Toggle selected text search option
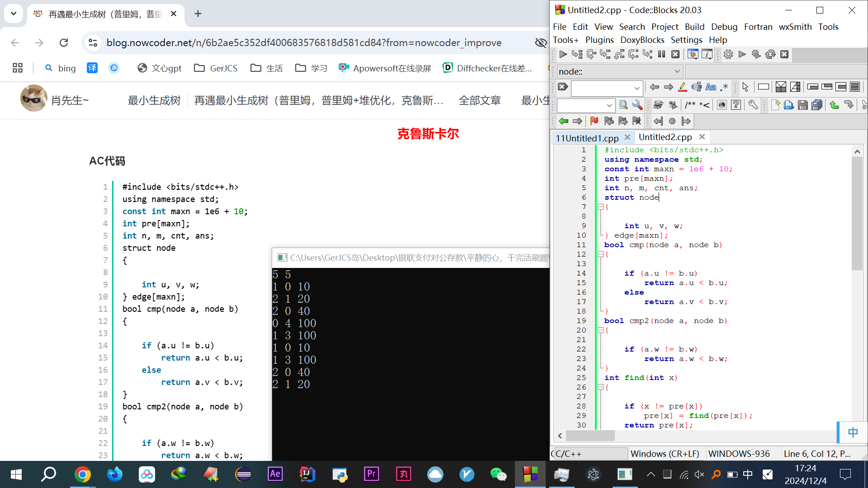The width and height of the screenshot is (868, 488). [x=697, y=87]
